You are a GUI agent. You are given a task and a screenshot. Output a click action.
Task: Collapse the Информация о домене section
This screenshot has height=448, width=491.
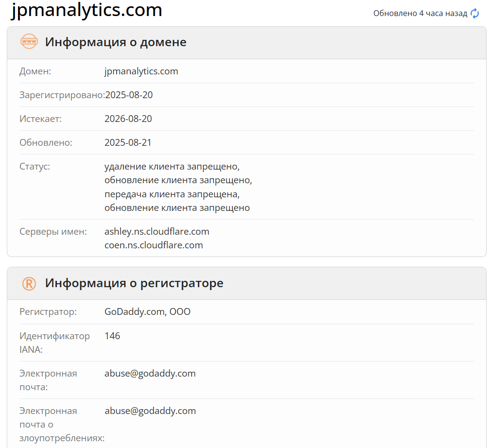click(115, 42)
